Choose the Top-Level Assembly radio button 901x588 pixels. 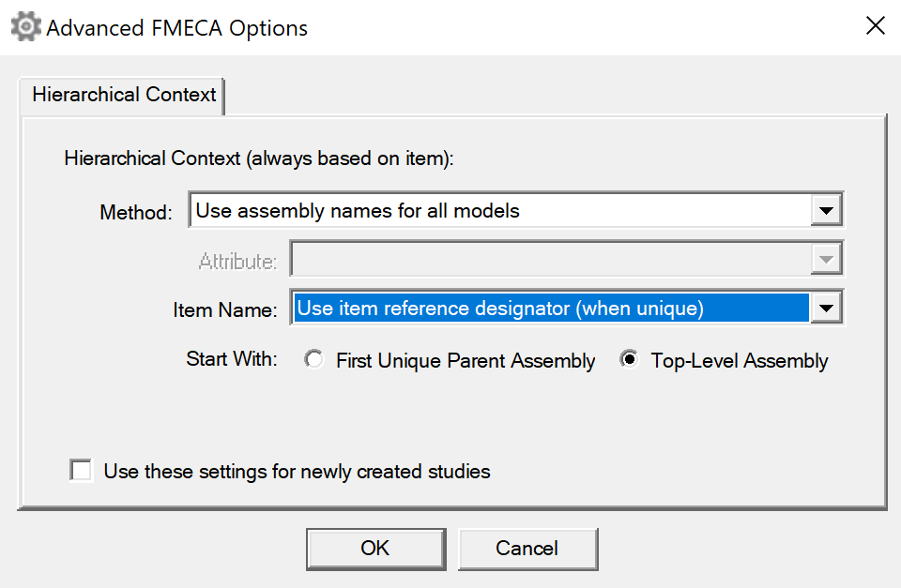click(629, 359)
